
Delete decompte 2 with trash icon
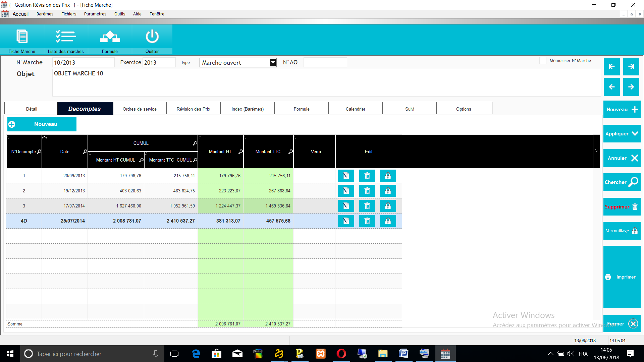click(x=367, y=191)
